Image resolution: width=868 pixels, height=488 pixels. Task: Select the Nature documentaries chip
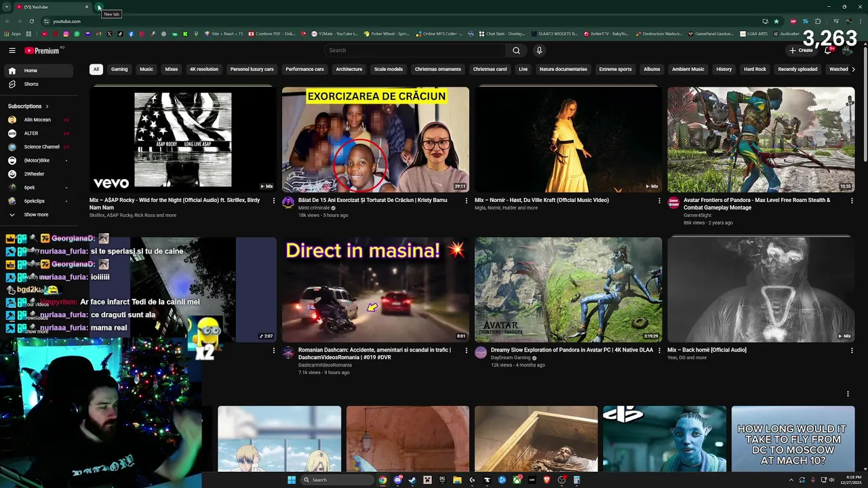point(564,69)
